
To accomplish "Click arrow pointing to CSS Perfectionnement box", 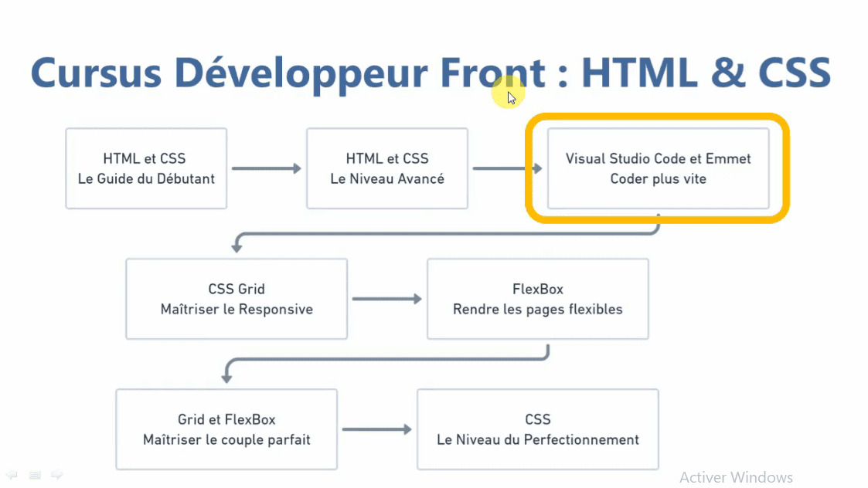I will point(376,429).
